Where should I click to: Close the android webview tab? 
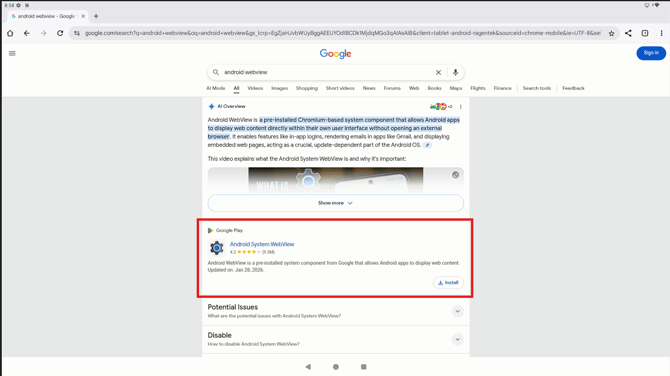(x=83, y=16)
